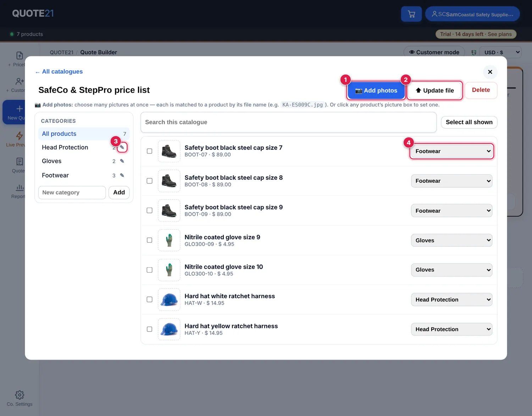Edit the Gloves category pencil icon
Screen dimensions: 532x416
tap(122, 161)
